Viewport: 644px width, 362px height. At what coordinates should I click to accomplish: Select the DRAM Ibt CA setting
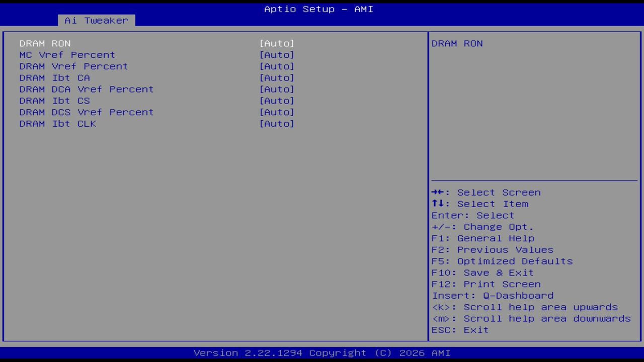click(x=54, y=77)
